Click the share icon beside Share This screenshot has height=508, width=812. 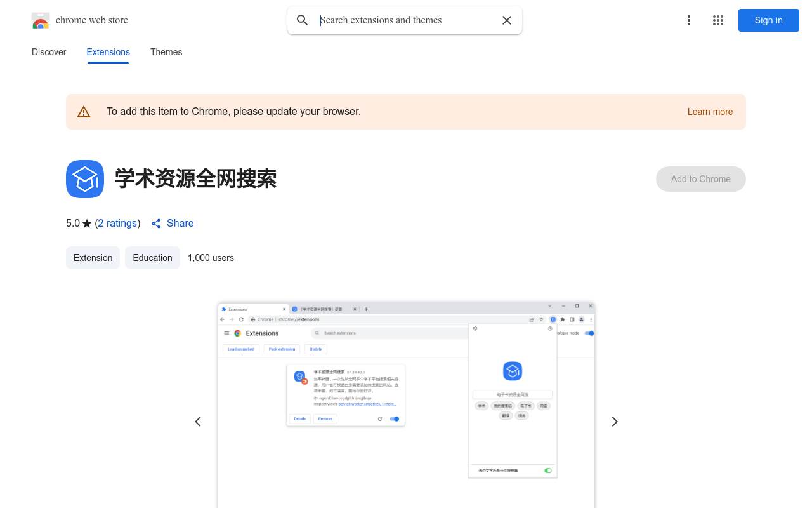click(156, 224)
